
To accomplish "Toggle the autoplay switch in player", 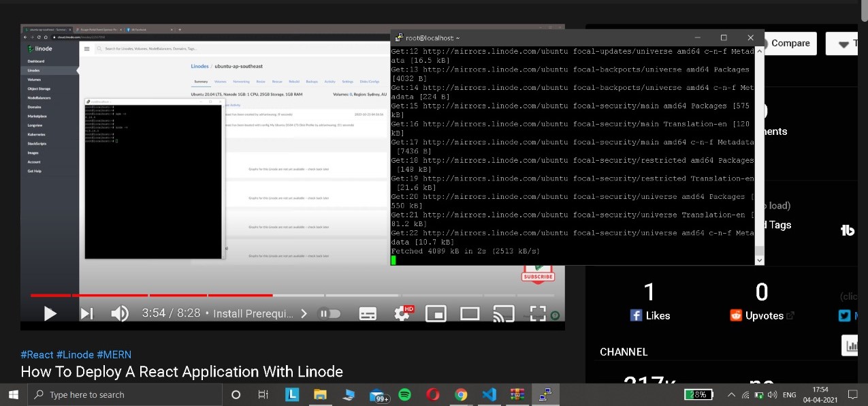I will (x=330, y=313).
